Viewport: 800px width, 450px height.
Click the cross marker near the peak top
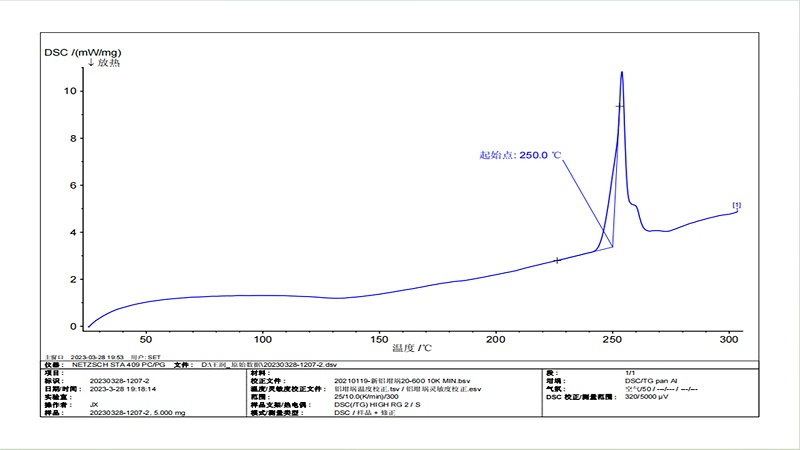(619, 106)
